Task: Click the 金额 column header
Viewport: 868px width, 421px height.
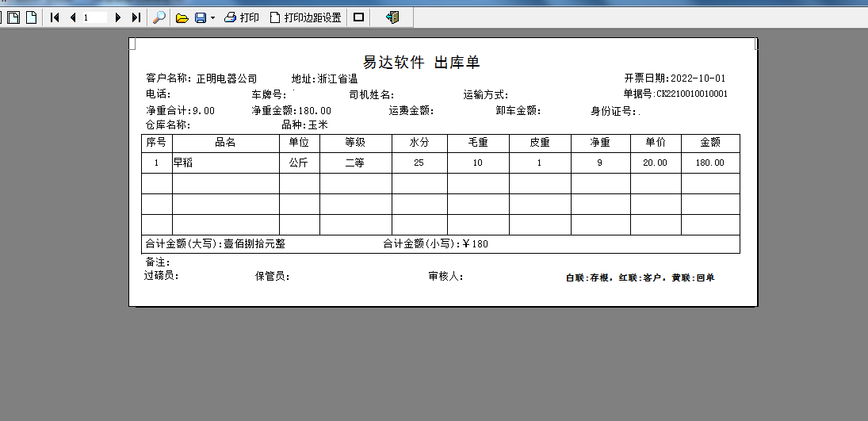Action: point(710,143)
